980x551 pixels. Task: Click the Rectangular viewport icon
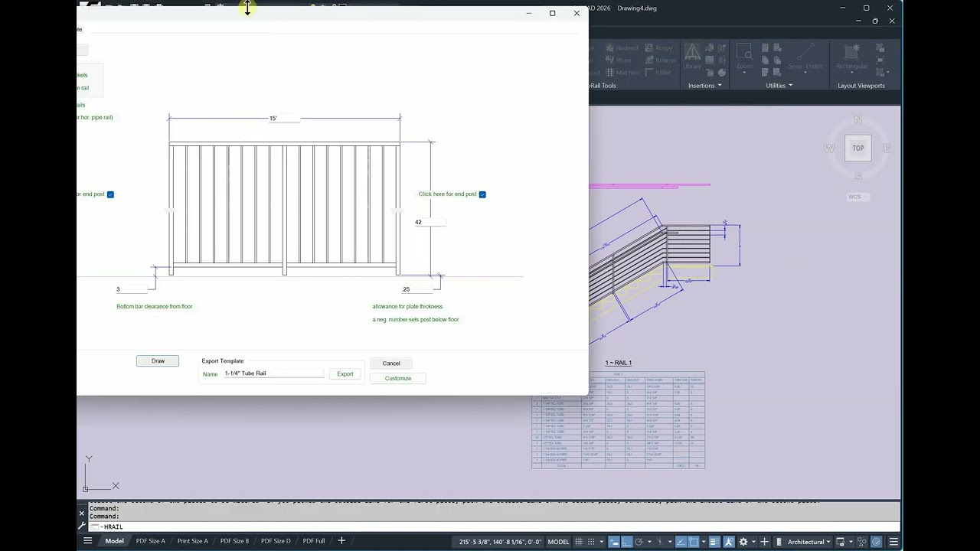[851, 52]
